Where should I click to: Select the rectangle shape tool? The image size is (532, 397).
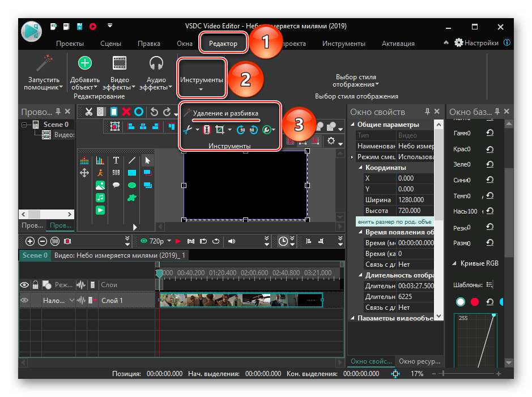click(131, 173)
